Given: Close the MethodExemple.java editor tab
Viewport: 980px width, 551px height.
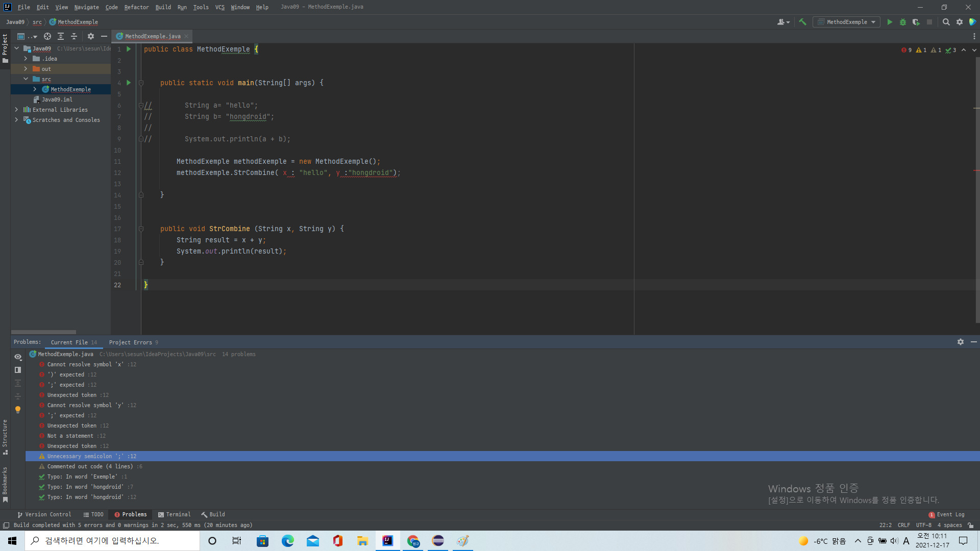Looking at the screenshot, I should 186,36.
